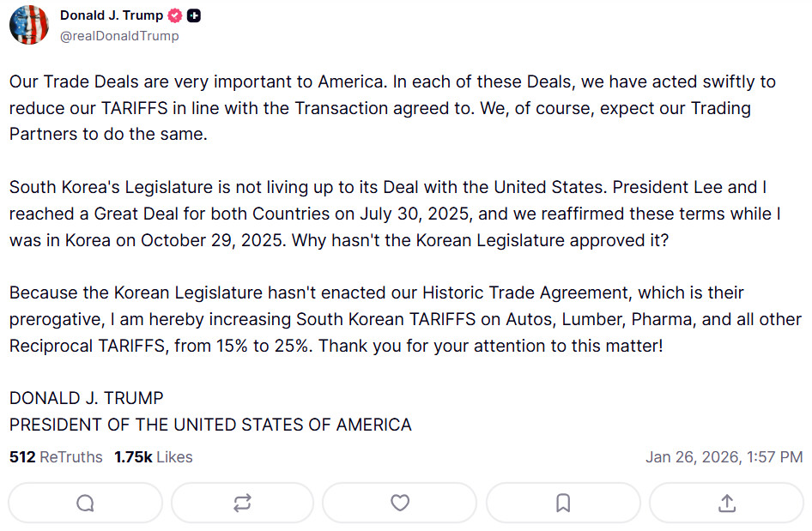The width and height of the screenshot is (812, 531).
Task: Open Donald J. Trump's profile avatar
Action: click(x=29, y=25)
